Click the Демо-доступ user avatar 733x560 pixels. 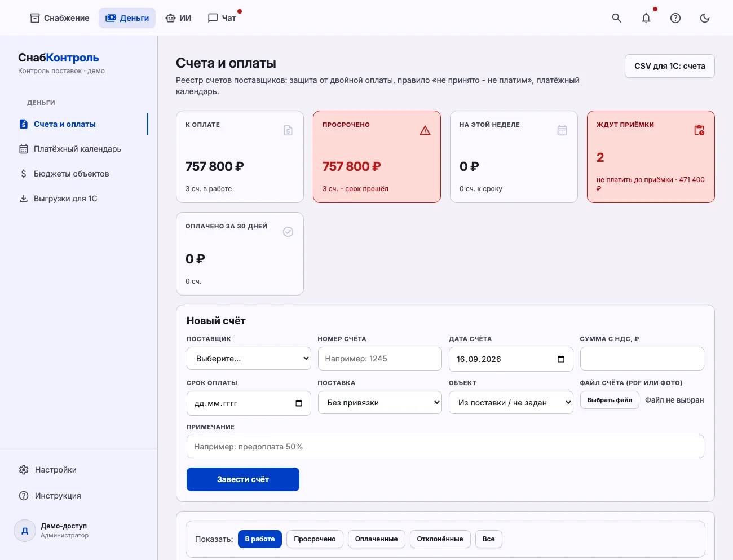pyautogui.click(x=25, y=531)
